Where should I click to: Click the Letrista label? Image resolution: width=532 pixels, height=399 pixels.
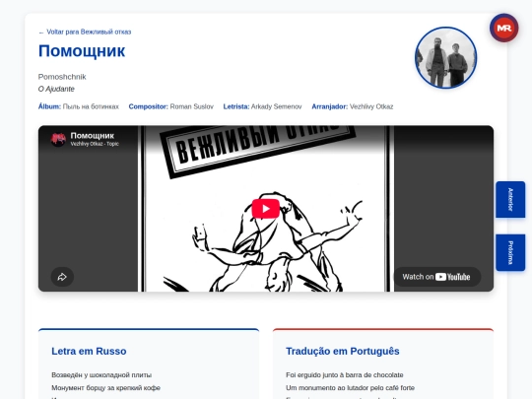pyautogui.click(x=236, y=106)
